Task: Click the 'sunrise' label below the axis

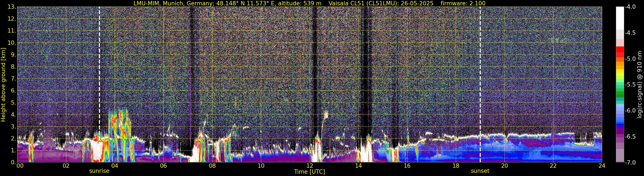Action: (x=99, y=171)
